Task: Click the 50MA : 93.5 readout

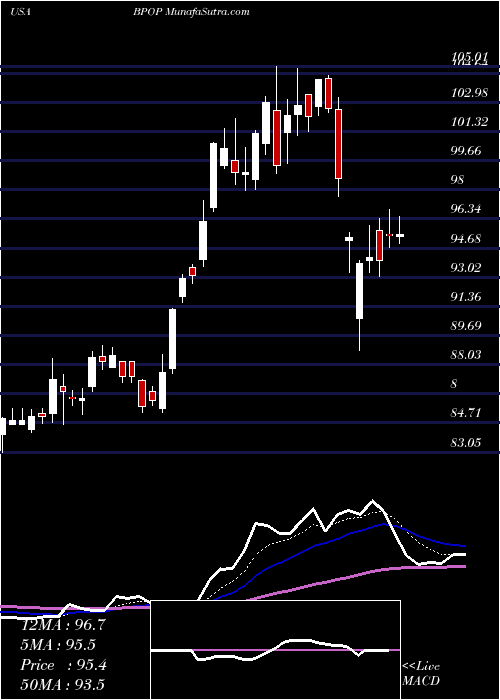Action: (x=63, y=685)
